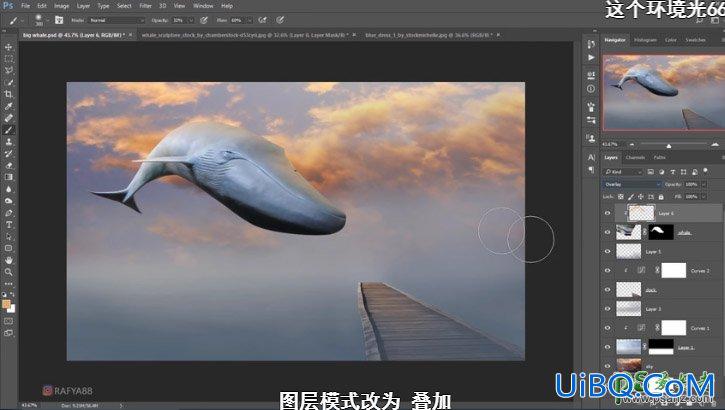Toggle visibility of Curves 1 layer
The height and width of the screenshot is (410, 725).
[x=608, y=328]
